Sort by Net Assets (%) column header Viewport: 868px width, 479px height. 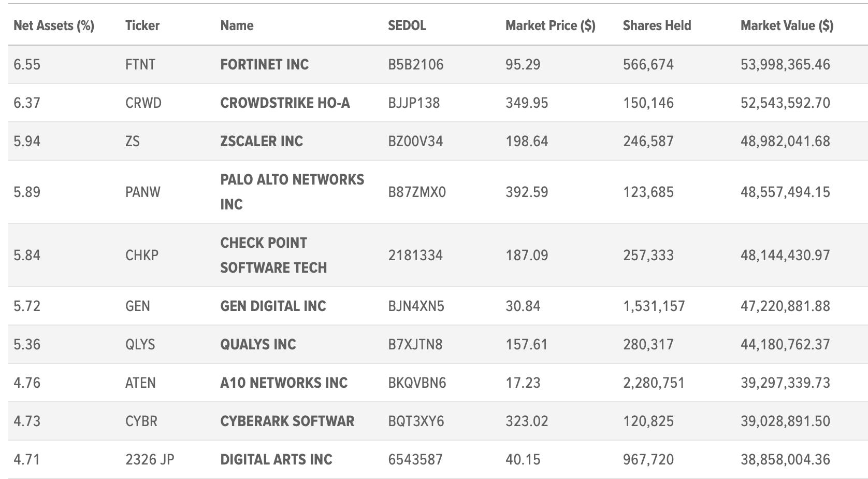pyautogui.click(x=54, y=25)
